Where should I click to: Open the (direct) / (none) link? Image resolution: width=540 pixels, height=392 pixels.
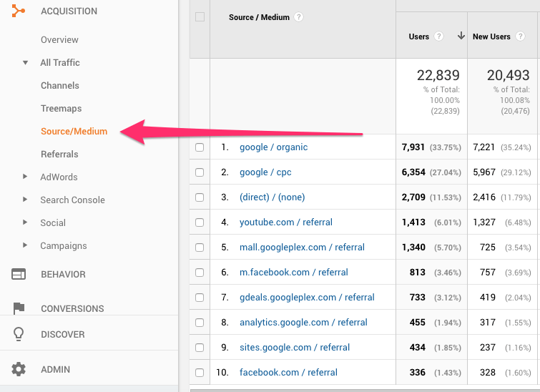(272, 197)
